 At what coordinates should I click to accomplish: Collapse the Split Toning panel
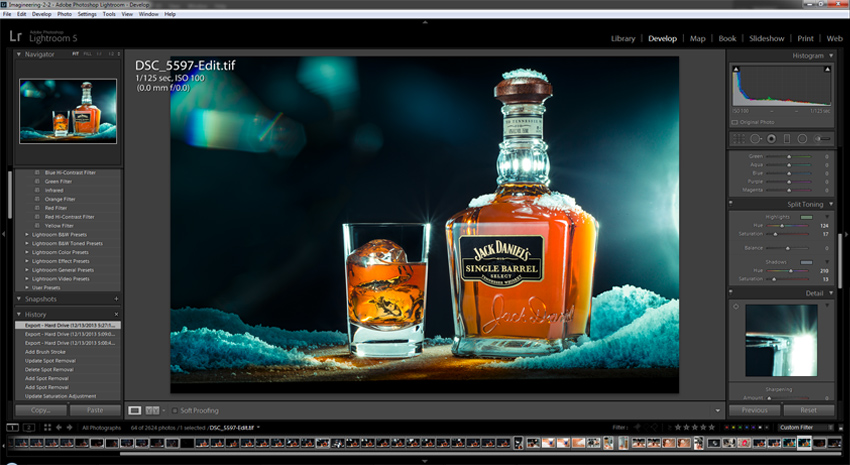[x=831, y=204]
